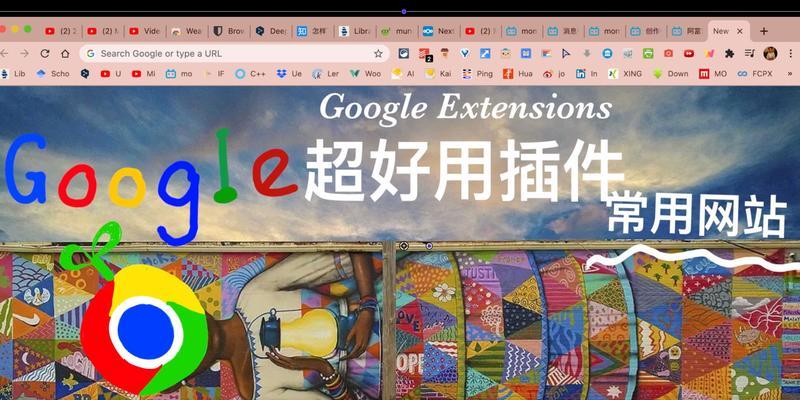Click the colorful W extension icon
Image resolution: width=800 pixels, height=400 pixels.
click(x=709, y=53)
